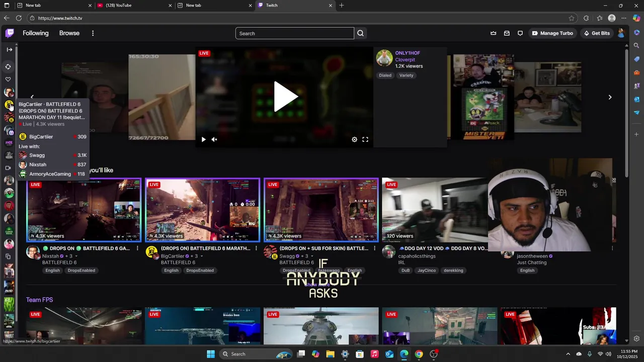
Task: Click the Dialed tag
Action: click(385, 75)
